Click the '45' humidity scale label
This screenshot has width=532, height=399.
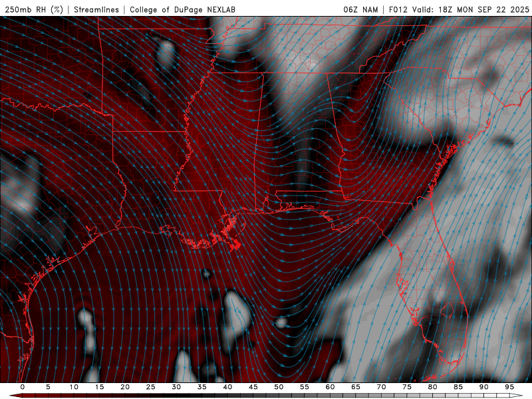(253, 387)
